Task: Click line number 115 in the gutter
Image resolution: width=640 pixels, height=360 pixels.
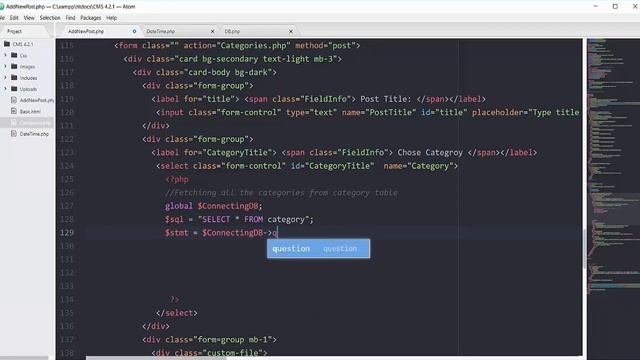Action: click(x=67, y=45)
